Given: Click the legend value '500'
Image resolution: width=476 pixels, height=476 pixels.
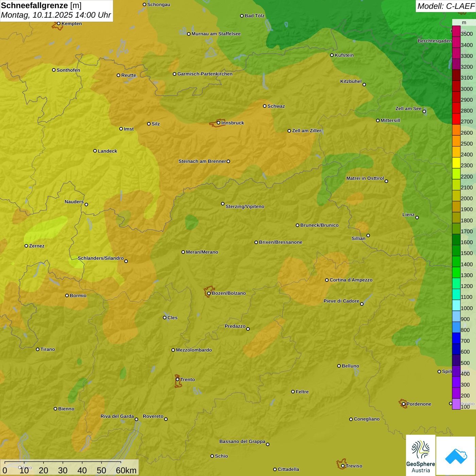Looking at the screenshot, I should 465,363.
